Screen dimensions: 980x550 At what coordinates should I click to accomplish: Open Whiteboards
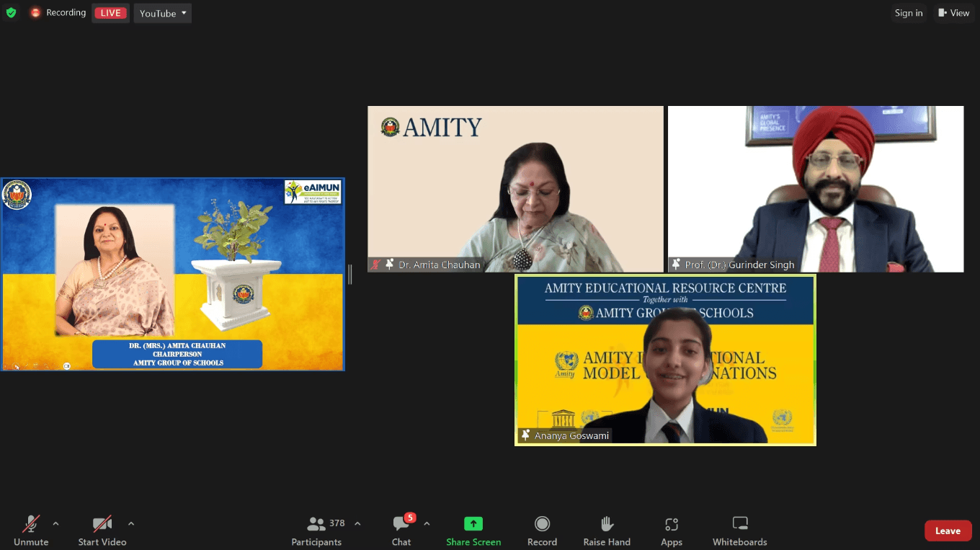[x=740, y=531]
